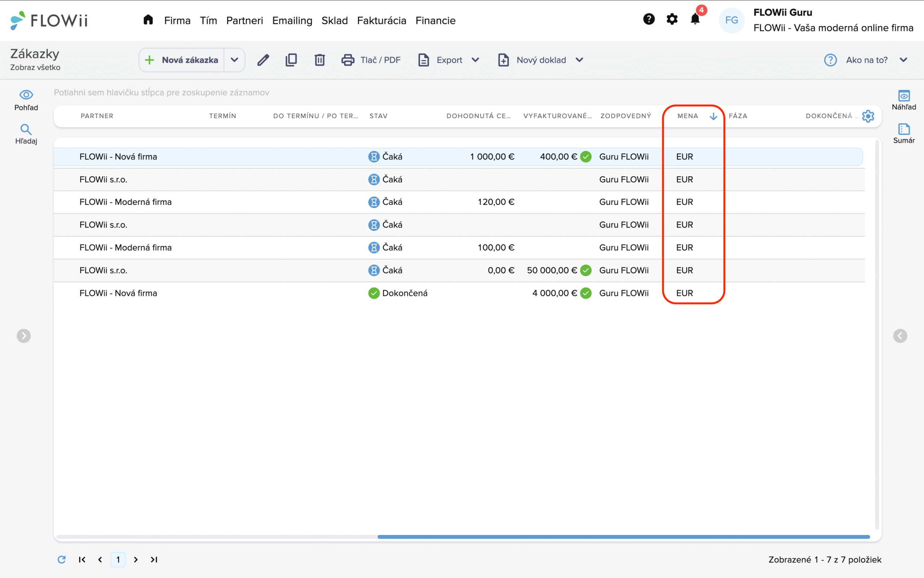924x578 pixels.
Task: Click the Zobraz všetko filter text
Action: click(35, 67)
